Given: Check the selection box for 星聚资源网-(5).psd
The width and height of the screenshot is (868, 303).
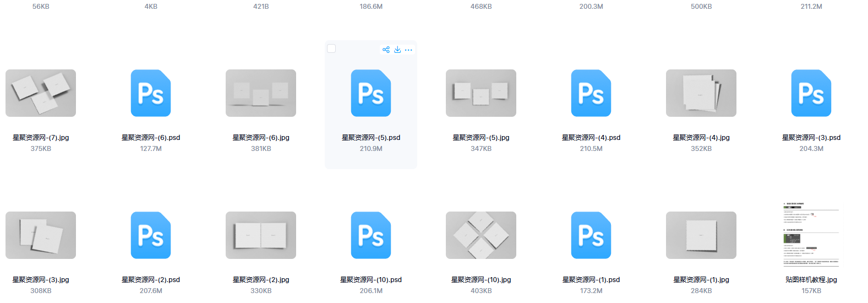Looking at the screenshot, I should [x=331, y=48].
